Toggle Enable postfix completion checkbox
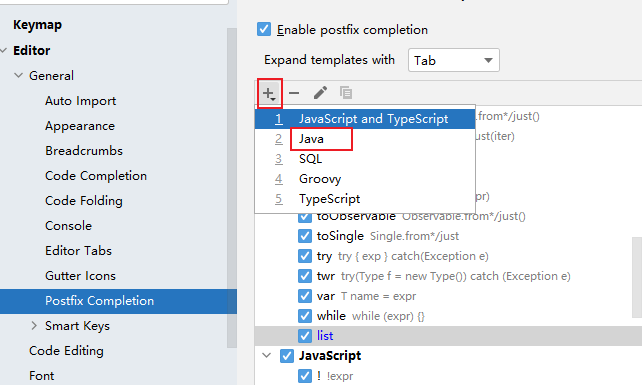 click(264, 29)
